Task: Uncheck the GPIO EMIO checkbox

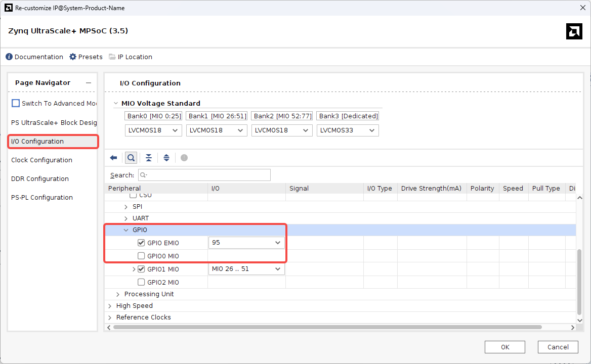Action: [141, 243]
